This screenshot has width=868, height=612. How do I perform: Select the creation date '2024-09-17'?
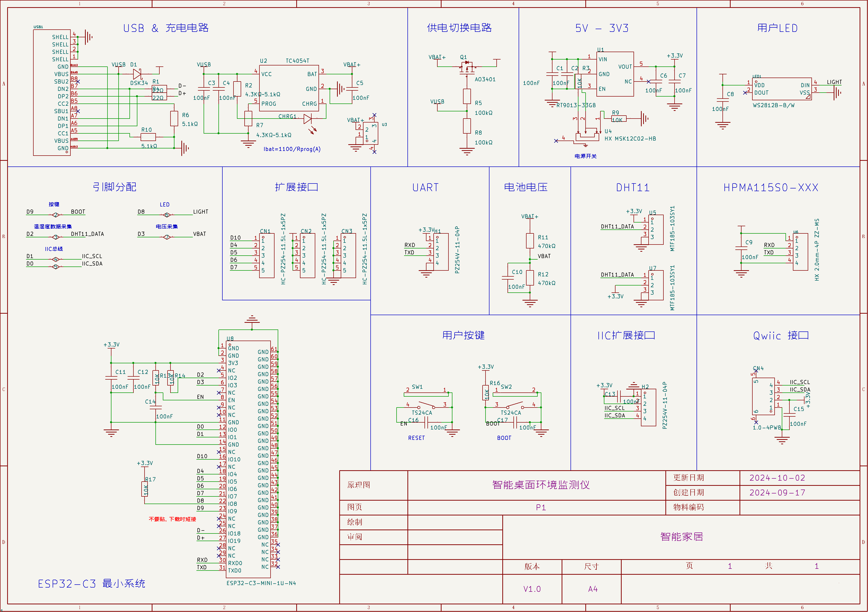coord(777,493)
